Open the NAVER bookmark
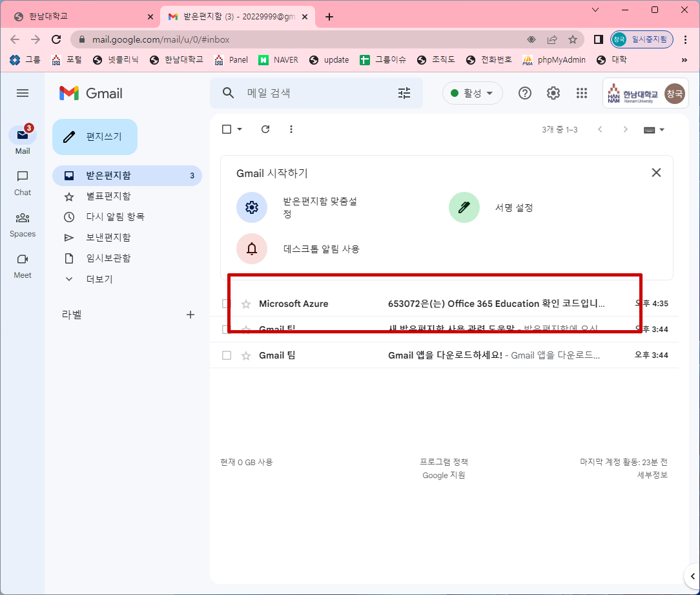The height and width of the screenshot is (595, 700). 278,60
